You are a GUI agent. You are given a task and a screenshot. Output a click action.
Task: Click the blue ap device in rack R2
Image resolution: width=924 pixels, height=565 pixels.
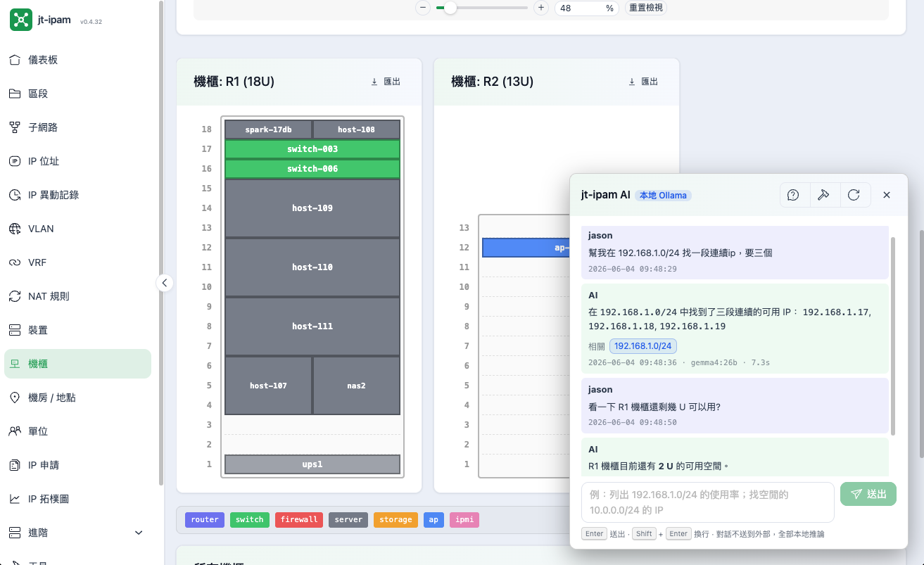[526, 248]
